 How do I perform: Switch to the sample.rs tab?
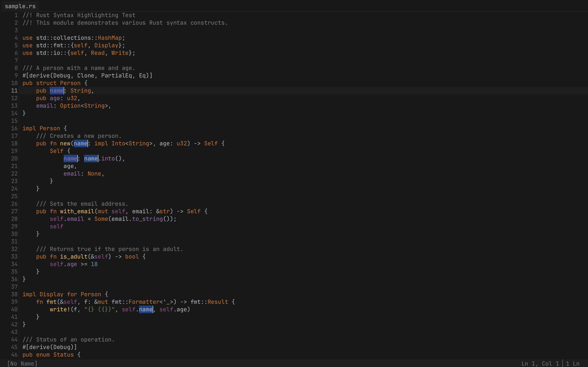click(20, 6)
